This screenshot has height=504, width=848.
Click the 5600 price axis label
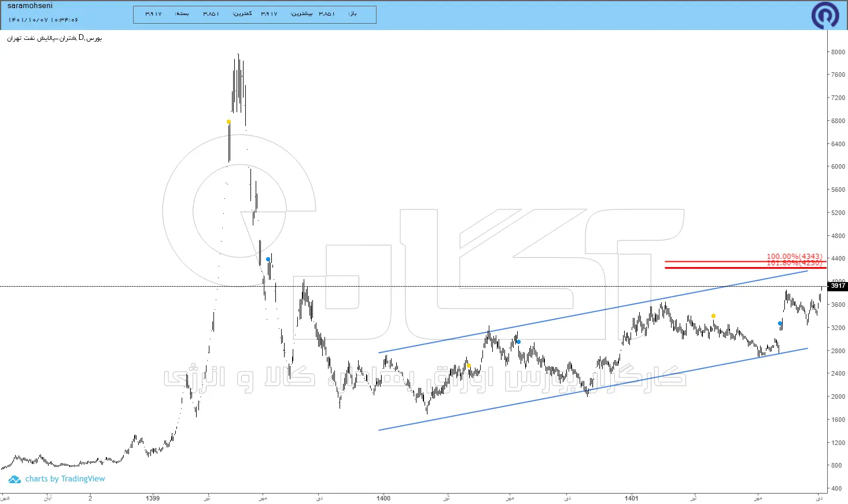pos(838,190)
